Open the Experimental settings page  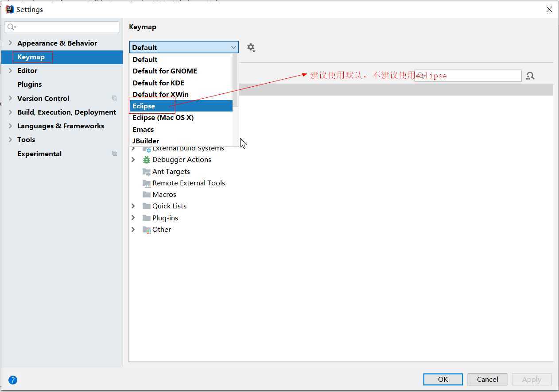pos(39,154)
